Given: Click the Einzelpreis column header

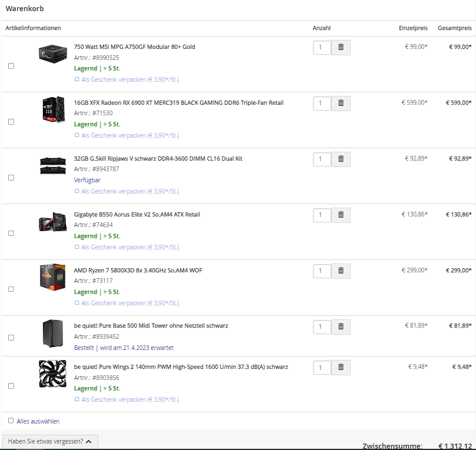Looking at the screenshot, I should [413, 28].
